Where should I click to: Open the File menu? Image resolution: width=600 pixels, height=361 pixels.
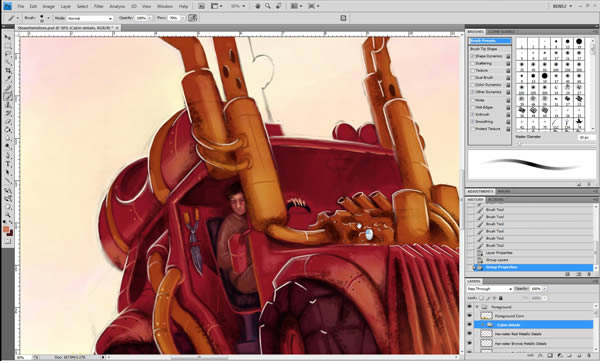tap(21, 7)
